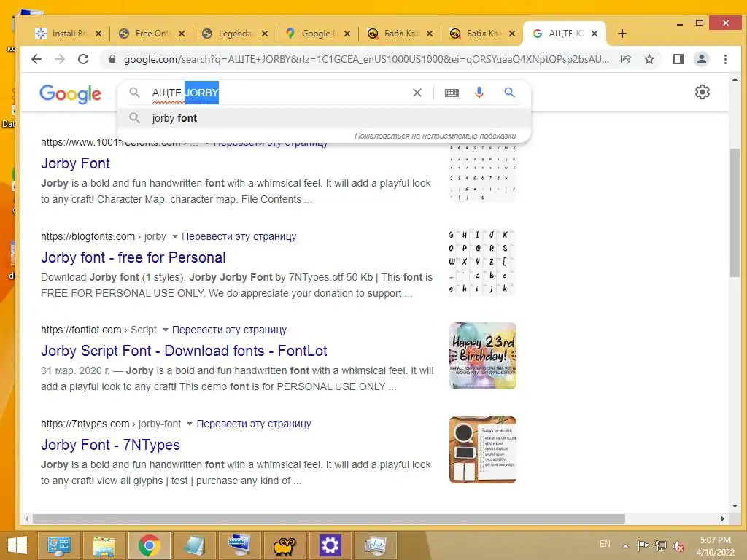
Task: Click the horizontal scrollbar right arrow
Action: tap(722, 518)
